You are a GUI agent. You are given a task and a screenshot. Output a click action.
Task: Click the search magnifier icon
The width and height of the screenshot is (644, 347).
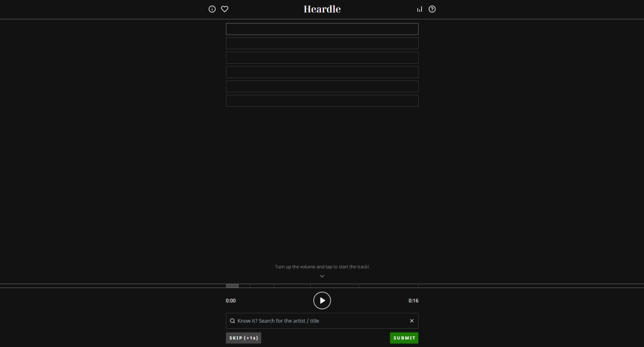pyautogui.click(x=232, y=321)
